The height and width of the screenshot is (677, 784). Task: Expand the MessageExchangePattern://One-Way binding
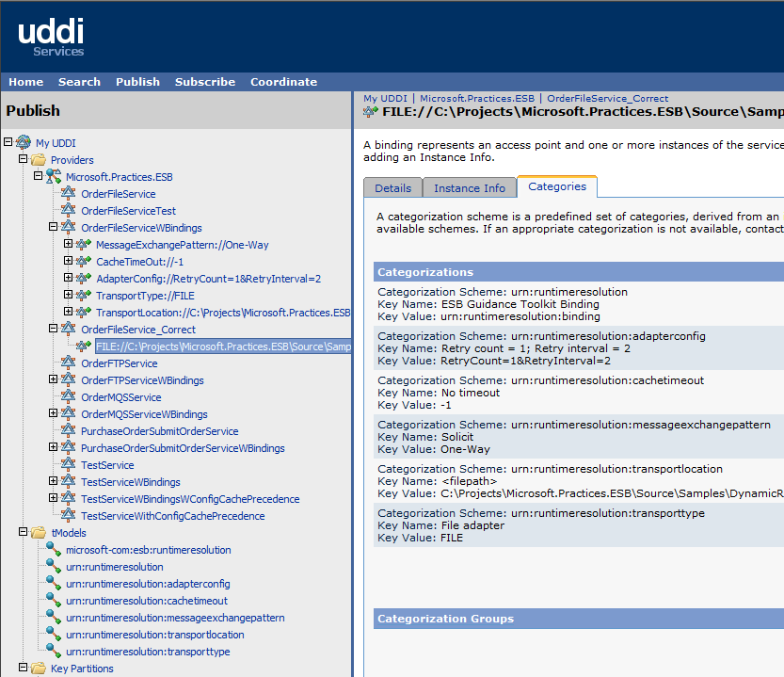click(68, 244)
